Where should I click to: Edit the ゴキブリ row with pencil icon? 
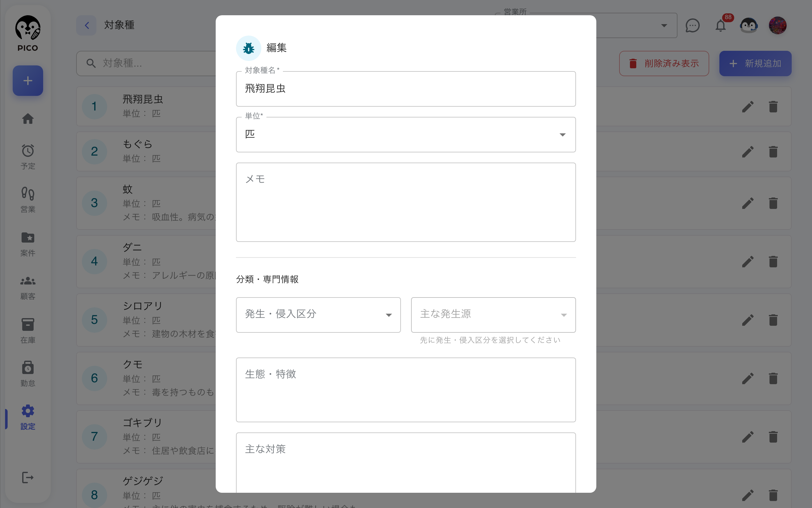click(748, 437)
